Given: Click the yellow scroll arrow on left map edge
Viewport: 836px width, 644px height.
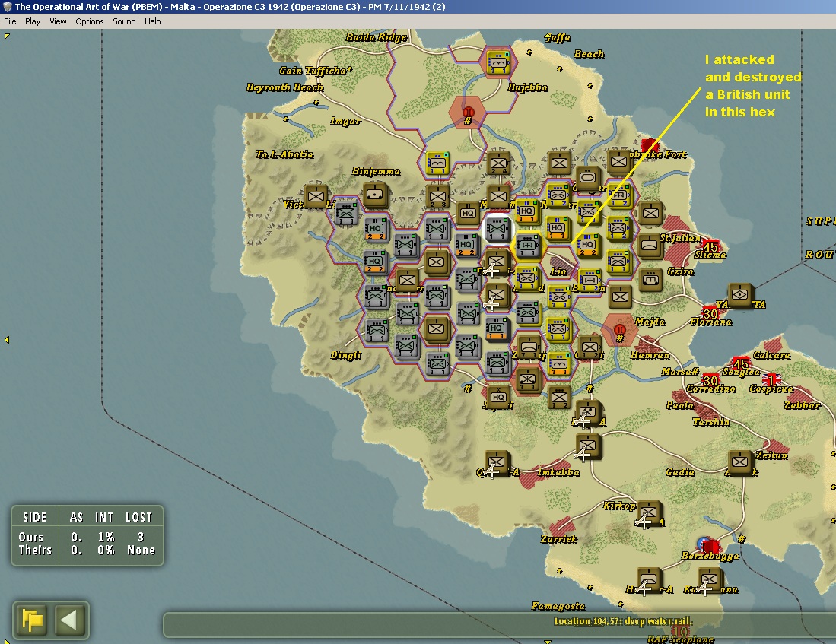Looking at the screenshot, I should [7, 340].
